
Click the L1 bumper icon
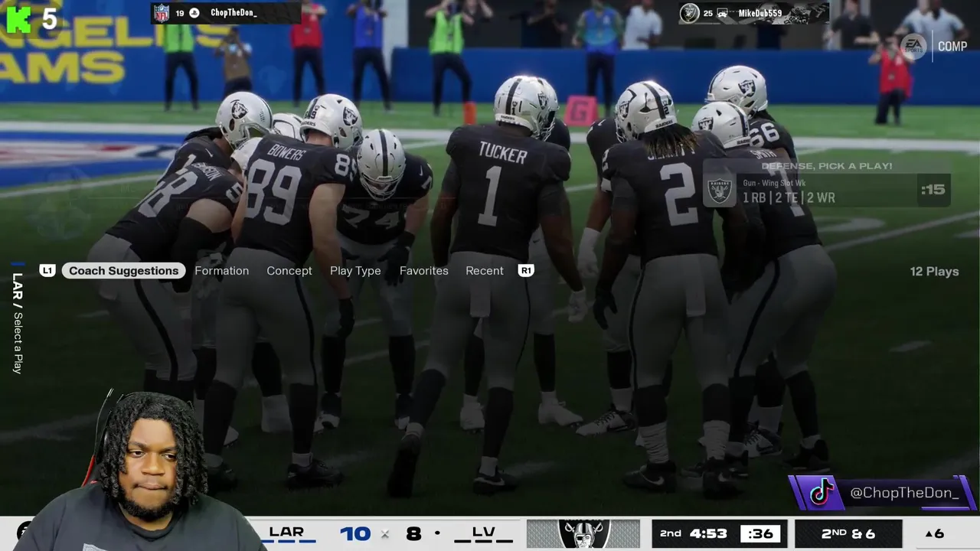tap(47, 271)
